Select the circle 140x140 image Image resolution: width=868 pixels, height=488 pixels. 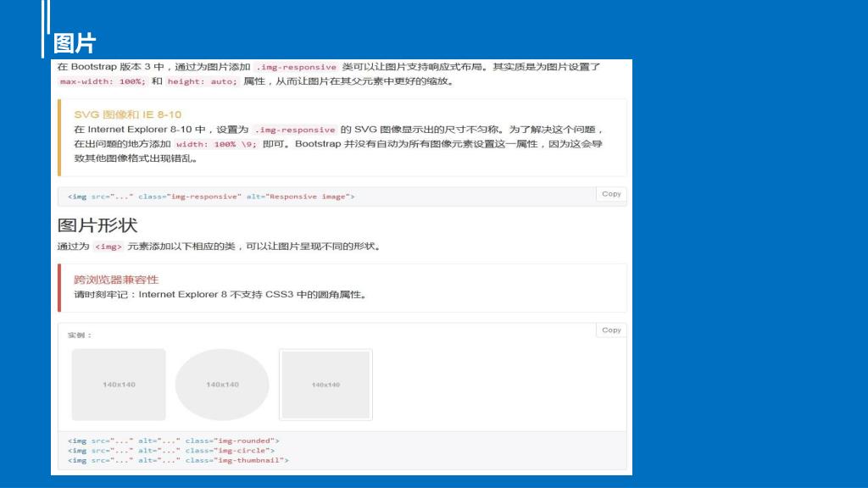(x=222, y=385)
